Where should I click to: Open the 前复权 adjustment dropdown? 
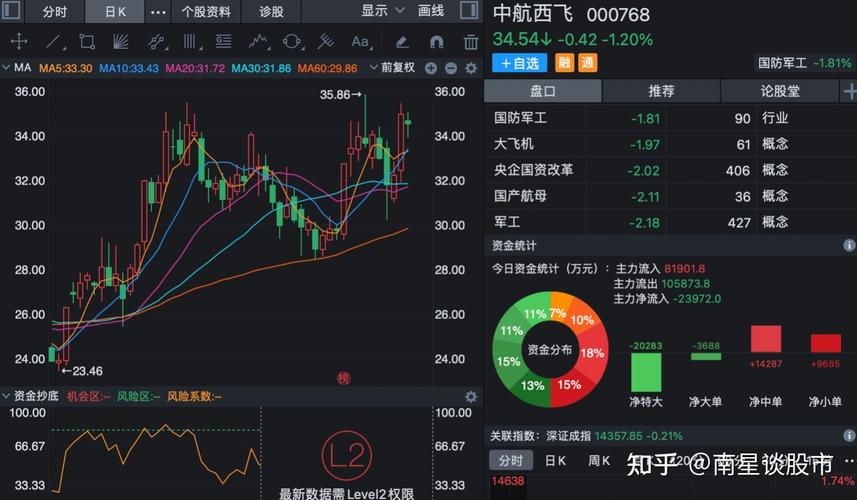click(x=392, y=68)
